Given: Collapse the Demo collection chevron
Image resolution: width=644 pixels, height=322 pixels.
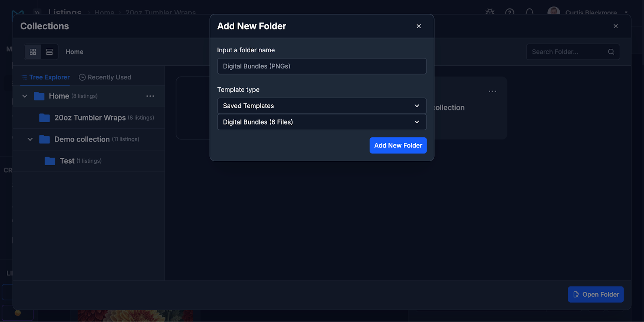Looking at the screenshot, I should point(30,139).
